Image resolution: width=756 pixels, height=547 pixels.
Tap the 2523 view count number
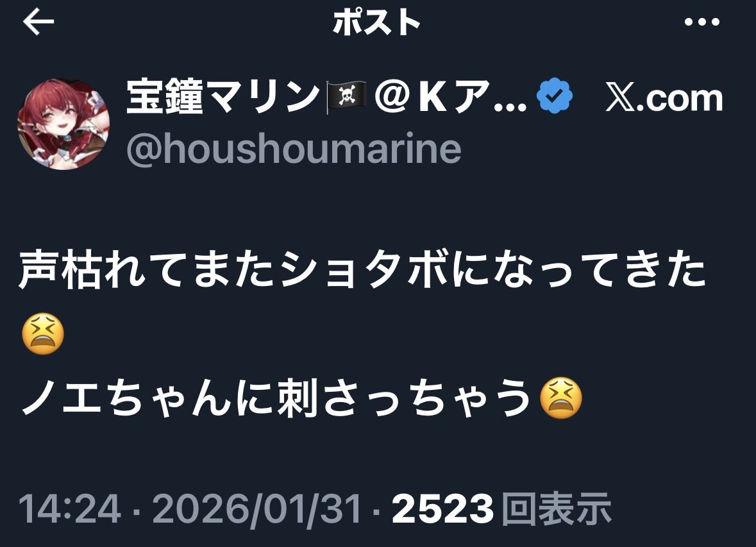click(x=442, y=509)
